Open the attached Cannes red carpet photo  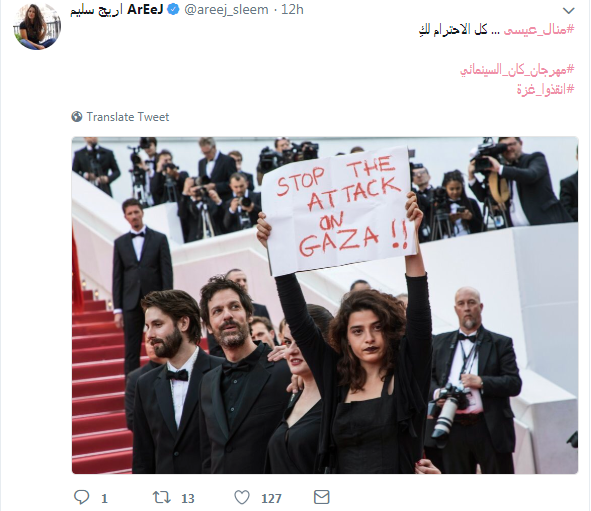(325, 305)
